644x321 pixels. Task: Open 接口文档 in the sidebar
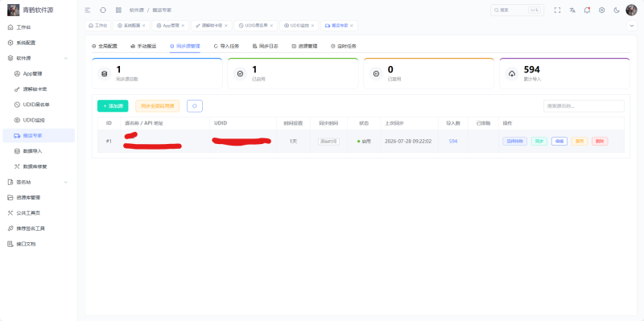point(39,244)
